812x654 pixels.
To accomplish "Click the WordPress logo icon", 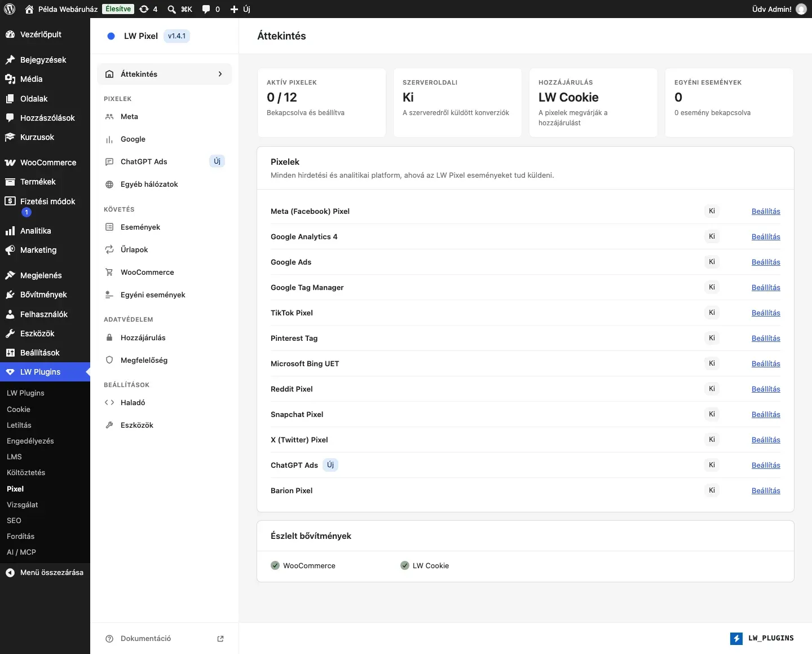I will [10, 9].
